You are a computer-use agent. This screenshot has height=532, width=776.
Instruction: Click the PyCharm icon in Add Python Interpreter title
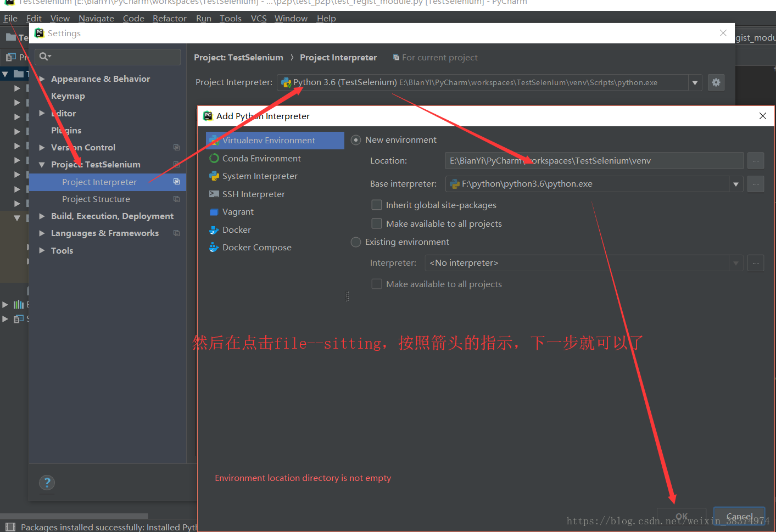(208, 116)
